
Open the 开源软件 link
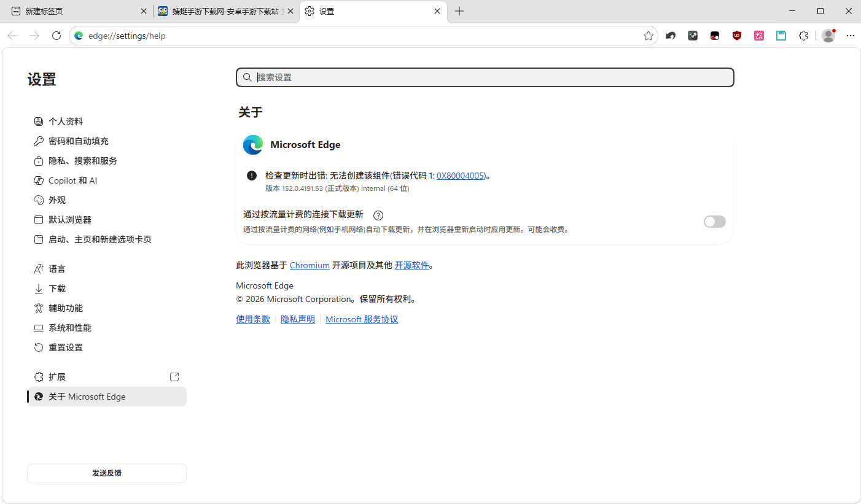[x=411, y=265]
